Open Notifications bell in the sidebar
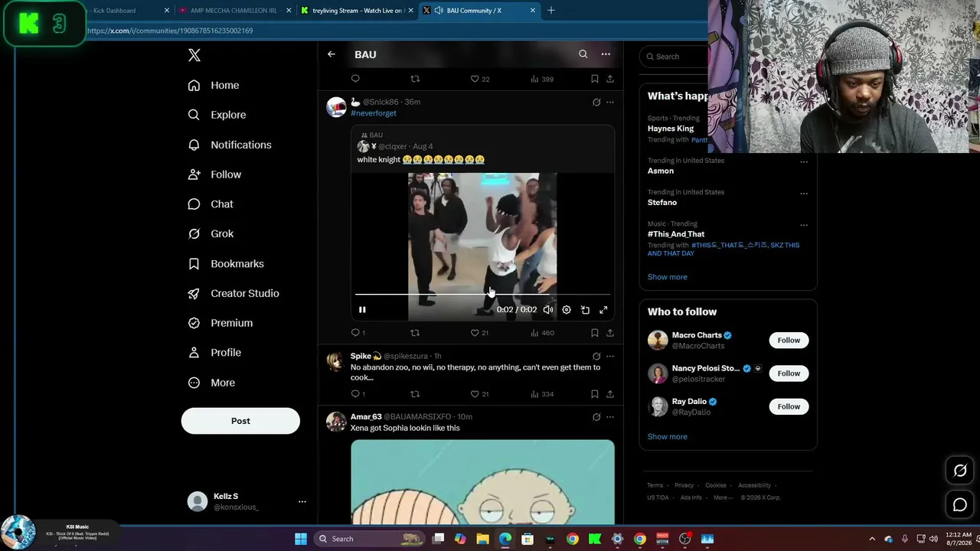This screenshot has height=551, width=980. pyautogui.click(x=230, y=145)
